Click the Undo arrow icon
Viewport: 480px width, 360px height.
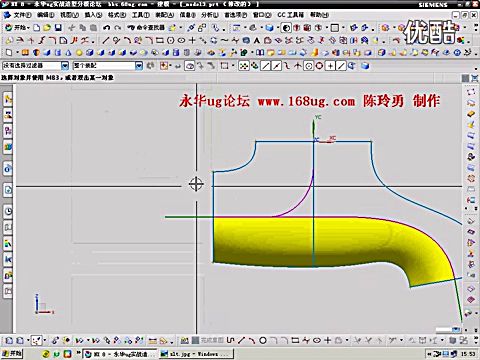tap(106, 28)
